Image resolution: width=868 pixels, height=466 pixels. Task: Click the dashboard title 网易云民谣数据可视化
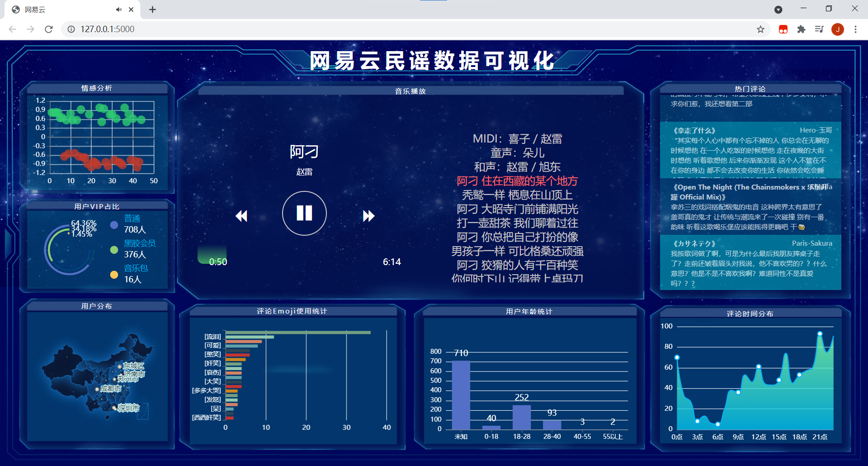[x=432, y=61]
